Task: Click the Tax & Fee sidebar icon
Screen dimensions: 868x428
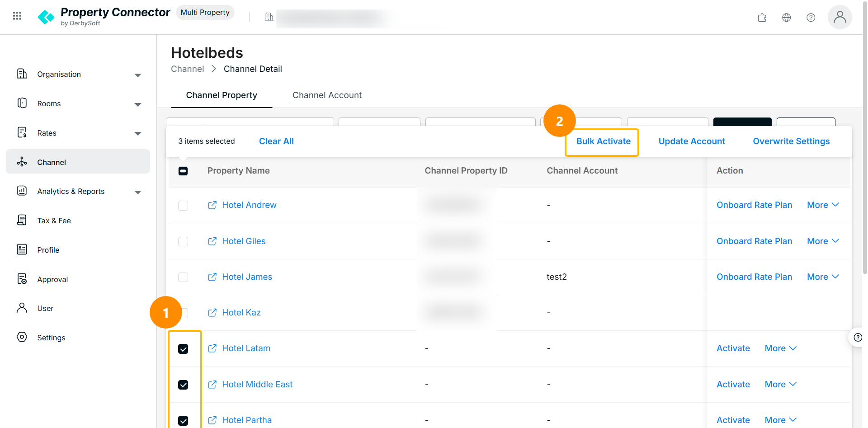Action: click(x=22, y=220)
